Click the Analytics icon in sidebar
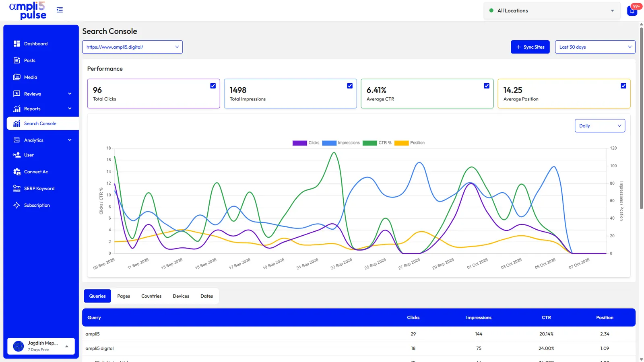The image size is (644, 362). click(x=17, y=140)
